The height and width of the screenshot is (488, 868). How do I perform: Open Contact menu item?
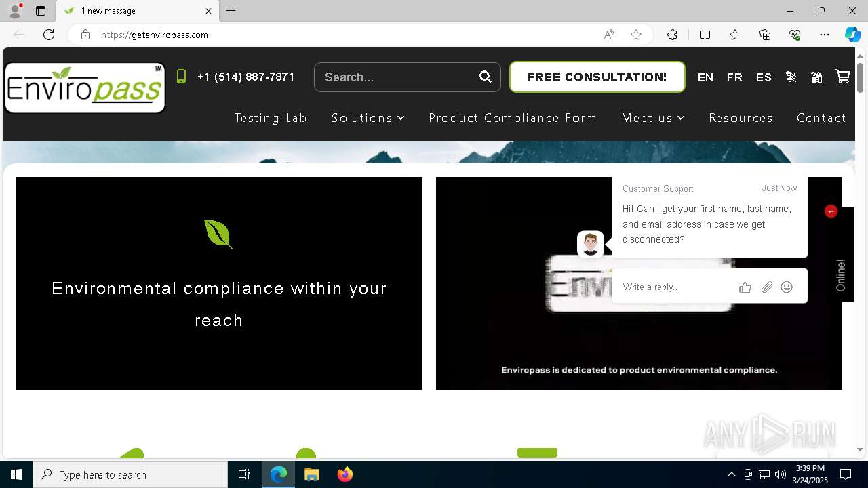point(821,118)
